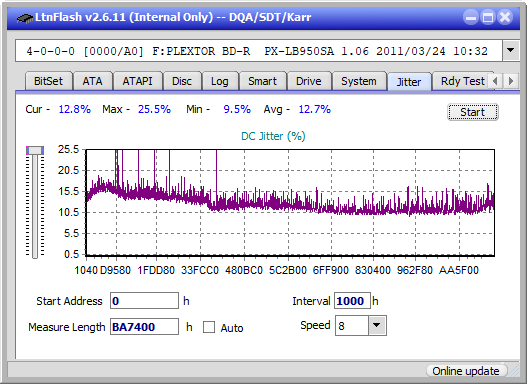Switch to the System tab
Viewport: 527px width, 384px height.
[359, 81]
